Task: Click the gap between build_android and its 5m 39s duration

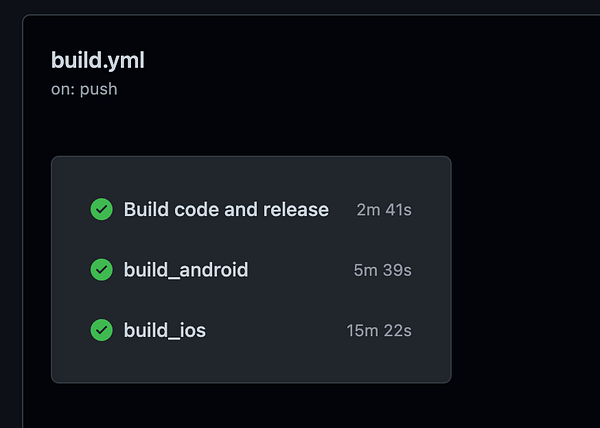Action: pos(301,270)
